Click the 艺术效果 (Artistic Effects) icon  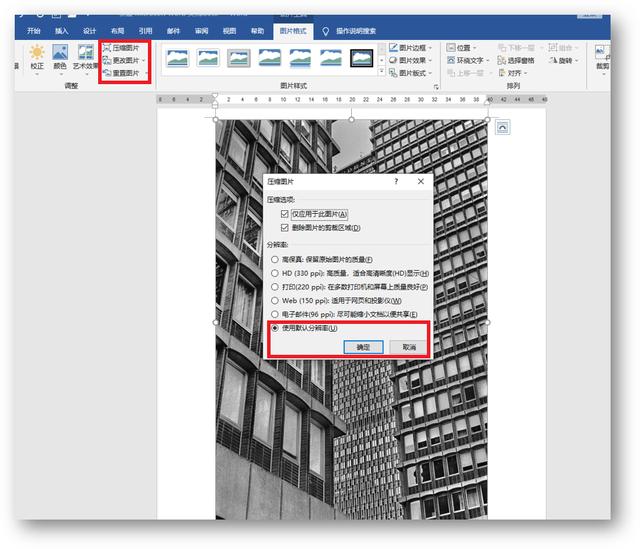pyautogui.click(x=86, y=58)
